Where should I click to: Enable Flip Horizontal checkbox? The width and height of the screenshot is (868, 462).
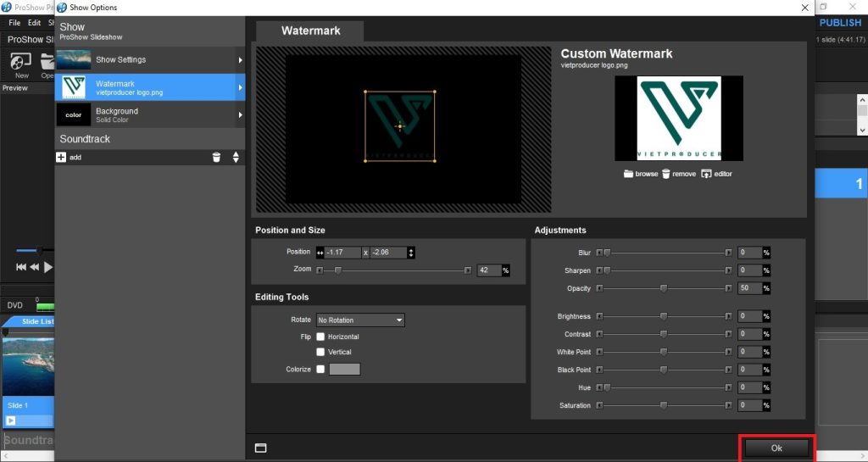click(x=320, y=337)
